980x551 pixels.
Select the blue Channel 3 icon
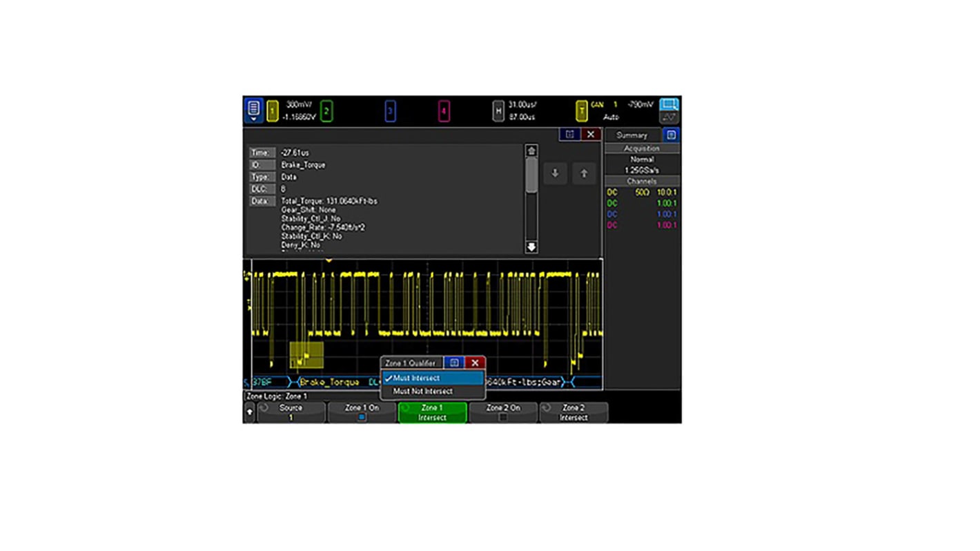(391, 110)
